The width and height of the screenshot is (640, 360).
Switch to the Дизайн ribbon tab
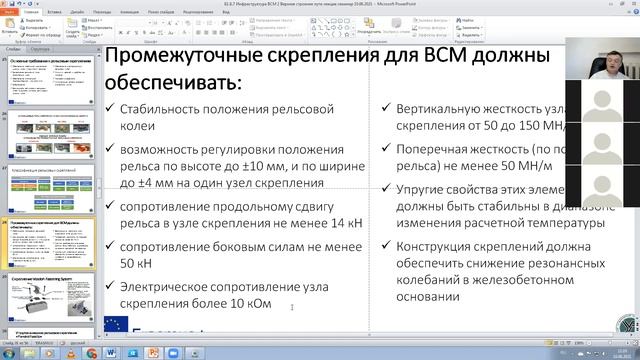pos(77,12)
